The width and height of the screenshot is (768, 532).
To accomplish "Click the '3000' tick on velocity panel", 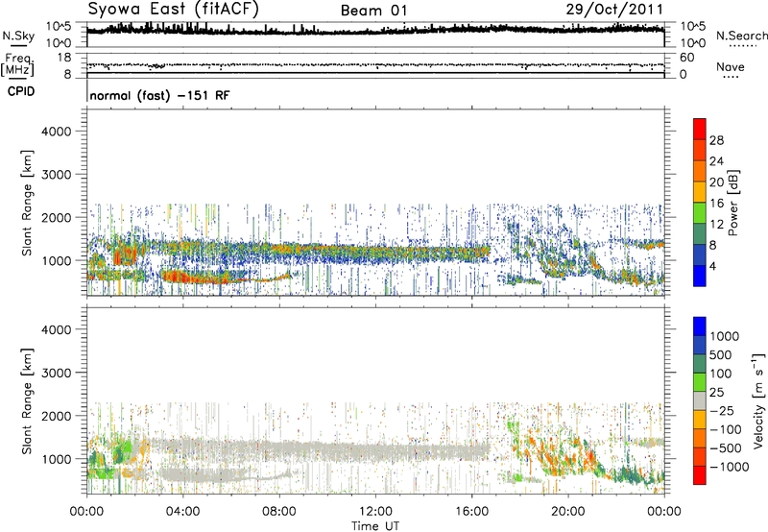I will [x=57, y=373].
